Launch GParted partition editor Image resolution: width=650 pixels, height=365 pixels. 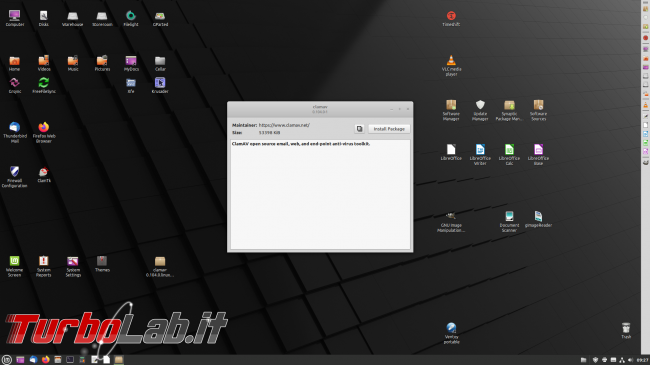point(160,18)
